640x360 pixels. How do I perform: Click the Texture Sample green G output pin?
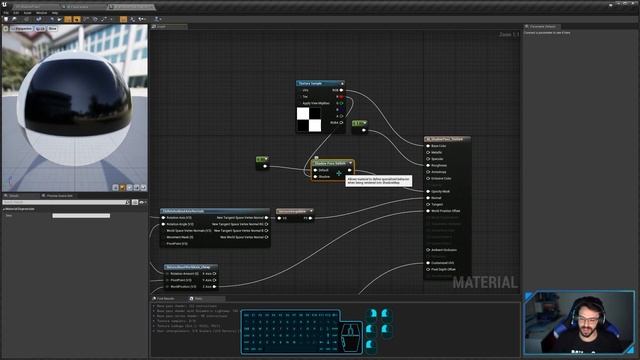coord(341,103)
